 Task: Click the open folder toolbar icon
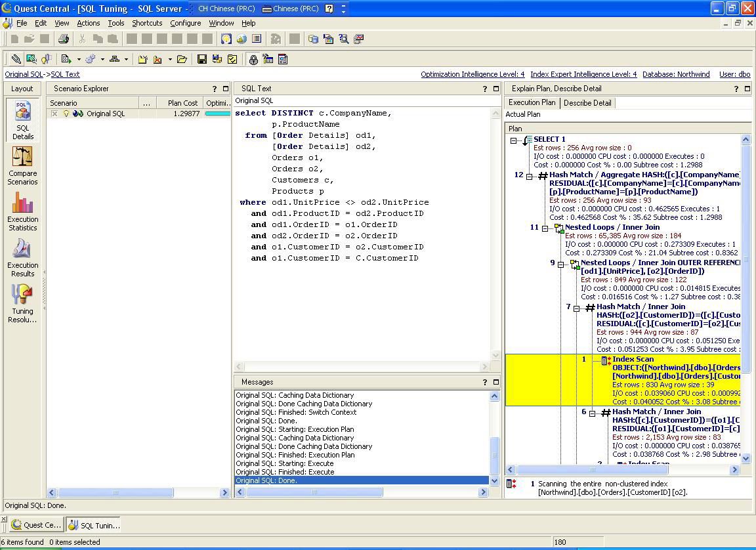[x=182, y=59]
